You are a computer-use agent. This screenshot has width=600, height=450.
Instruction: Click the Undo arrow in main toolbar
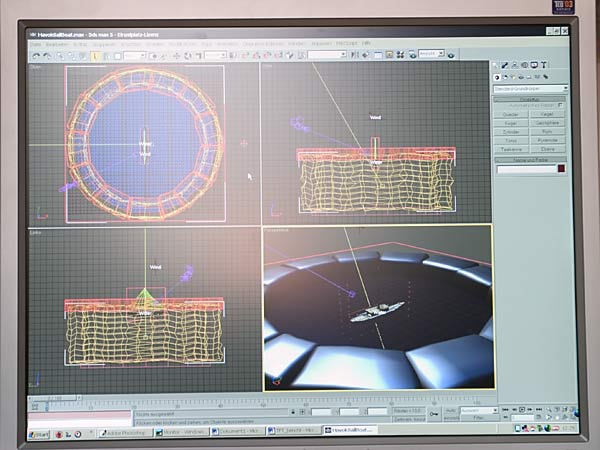pyautogui.click(x=35, y=55)
